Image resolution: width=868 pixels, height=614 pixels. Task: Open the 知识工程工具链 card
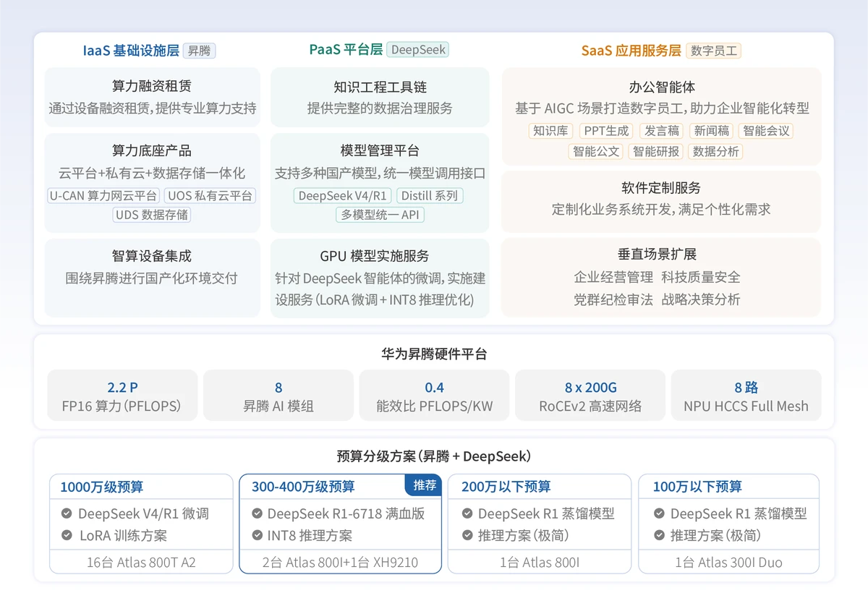(380, 97)
